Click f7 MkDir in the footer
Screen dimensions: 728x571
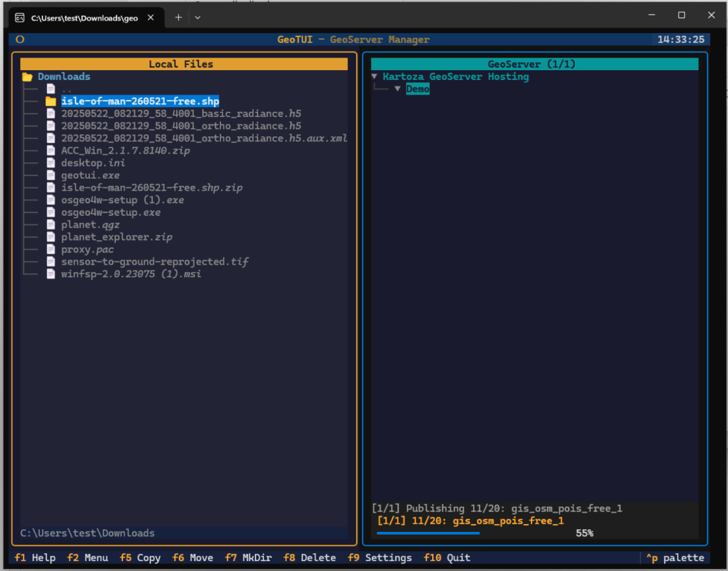coord(248,558)
